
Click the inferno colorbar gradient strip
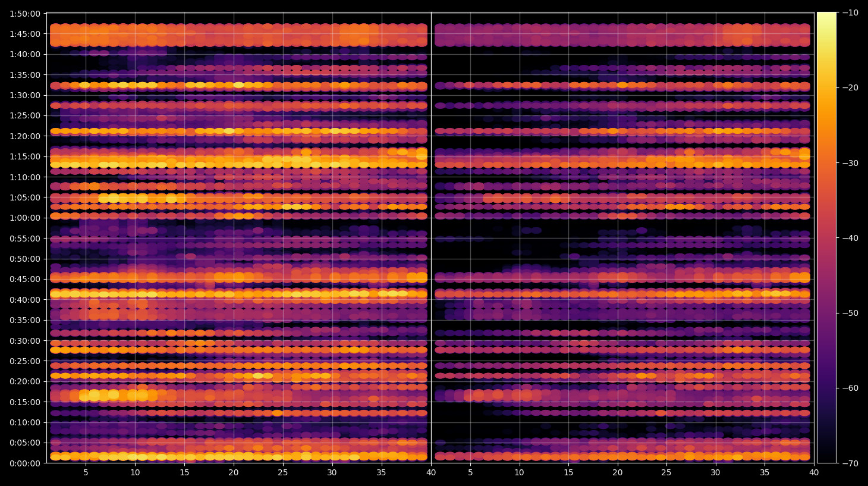click(x=826, y=237)
